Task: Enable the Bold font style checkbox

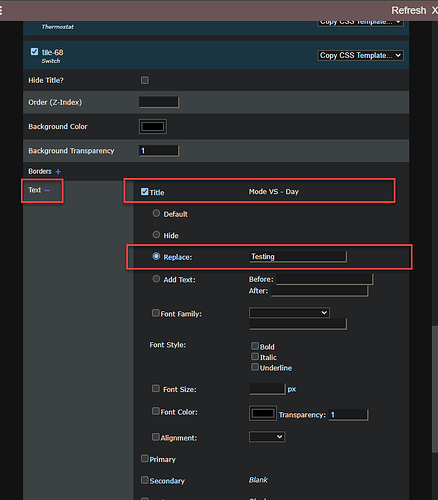Action: (255, 346)
